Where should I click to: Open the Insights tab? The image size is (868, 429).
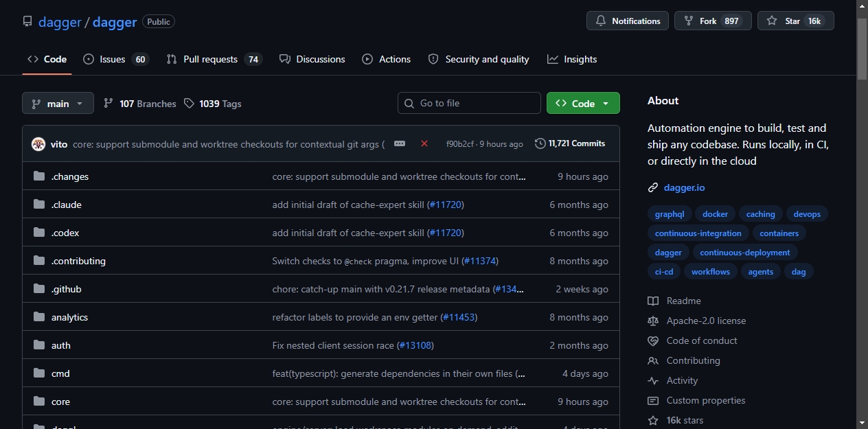(x=572, y=59)
